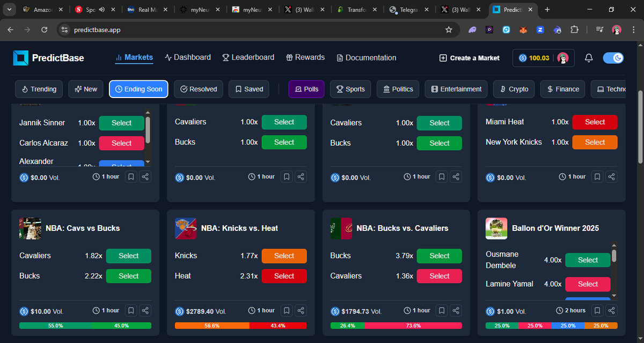644x343 pixels.
Task: Open the tab search dropdown arrow
Action: click(10, 10)
